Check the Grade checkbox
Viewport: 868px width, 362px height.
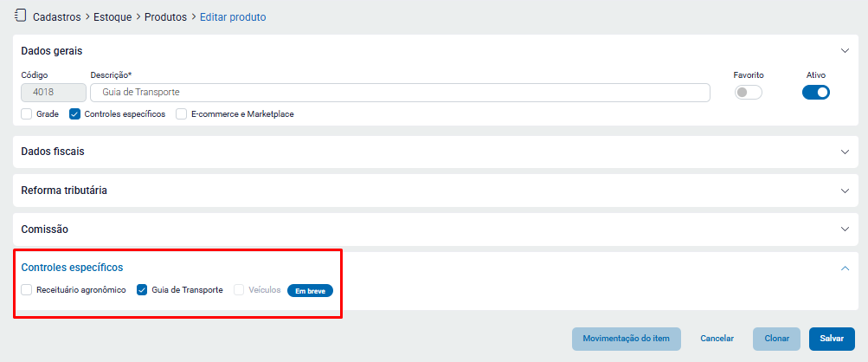click(x=27, y=113)
